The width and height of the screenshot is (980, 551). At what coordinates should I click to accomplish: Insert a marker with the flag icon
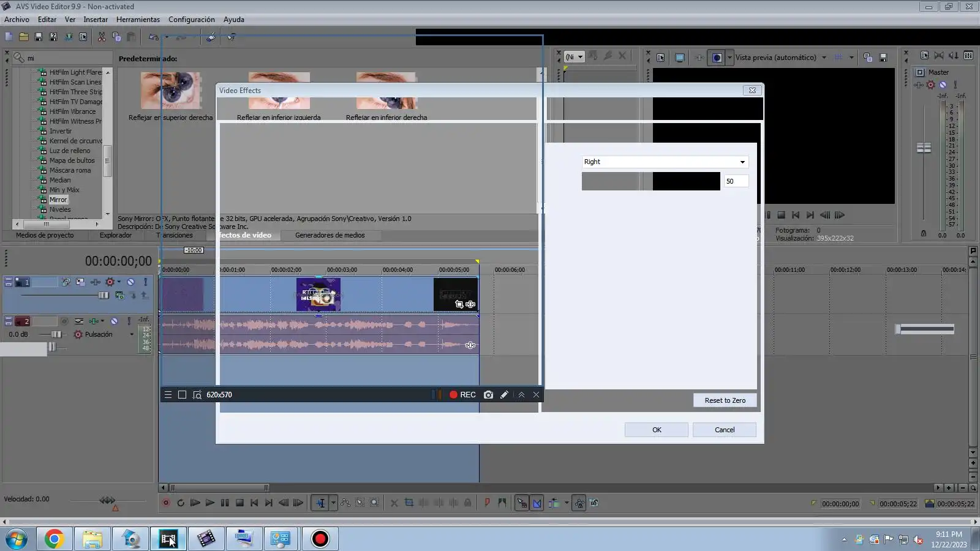point(487,503)
